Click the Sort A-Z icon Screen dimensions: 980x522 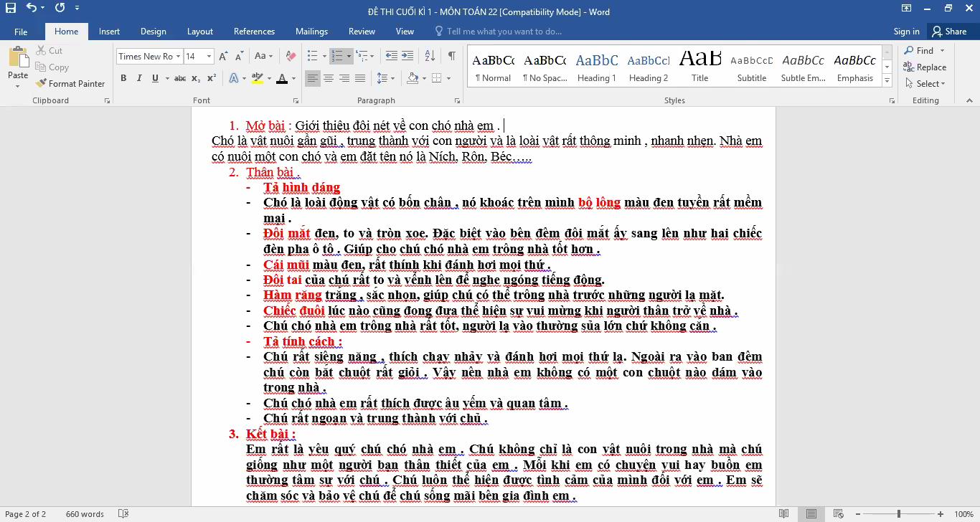tap(430, 56)
